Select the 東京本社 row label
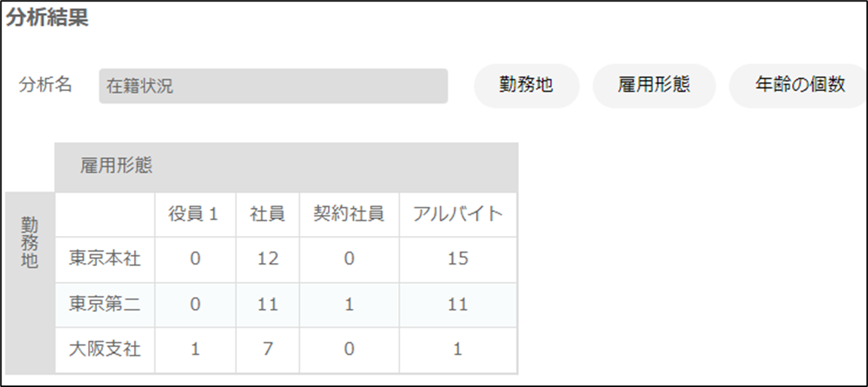This screenshot has height=387, width=868. tap(105, 260)
